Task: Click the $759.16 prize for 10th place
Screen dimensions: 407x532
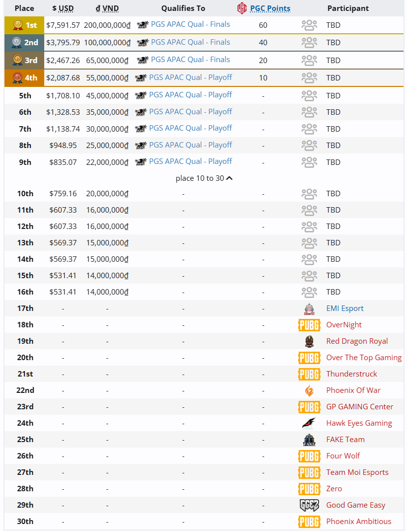Action: 63,194
